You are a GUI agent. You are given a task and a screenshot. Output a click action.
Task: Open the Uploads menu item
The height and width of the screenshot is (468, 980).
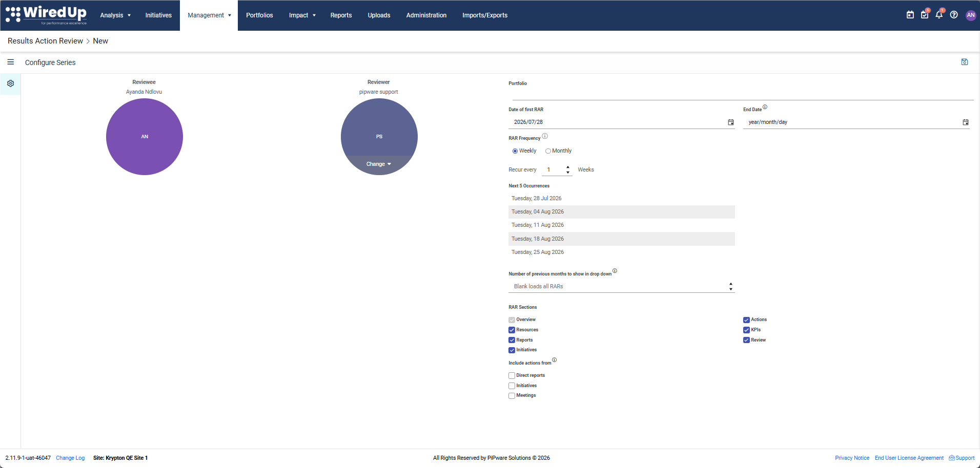tap(379, 15)
